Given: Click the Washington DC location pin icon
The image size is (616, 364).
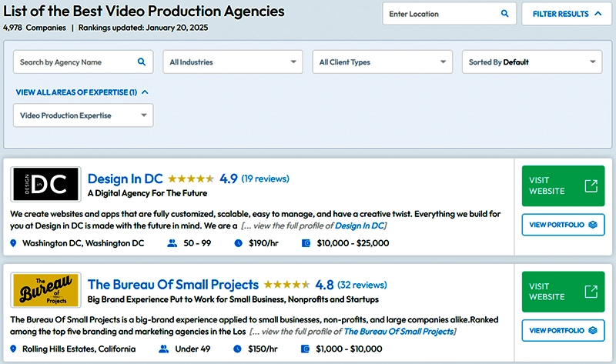Looking at the screenshot, I should 13,243.
